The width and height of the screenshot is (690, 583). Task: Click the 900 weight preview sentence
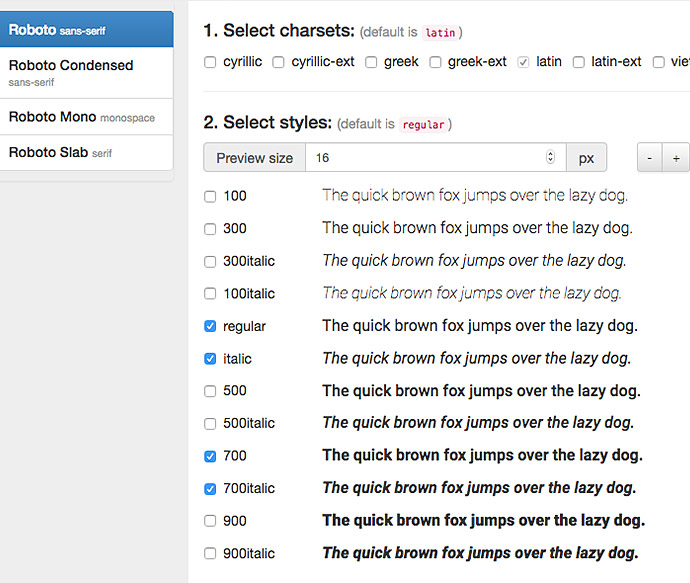pos(484,520)
